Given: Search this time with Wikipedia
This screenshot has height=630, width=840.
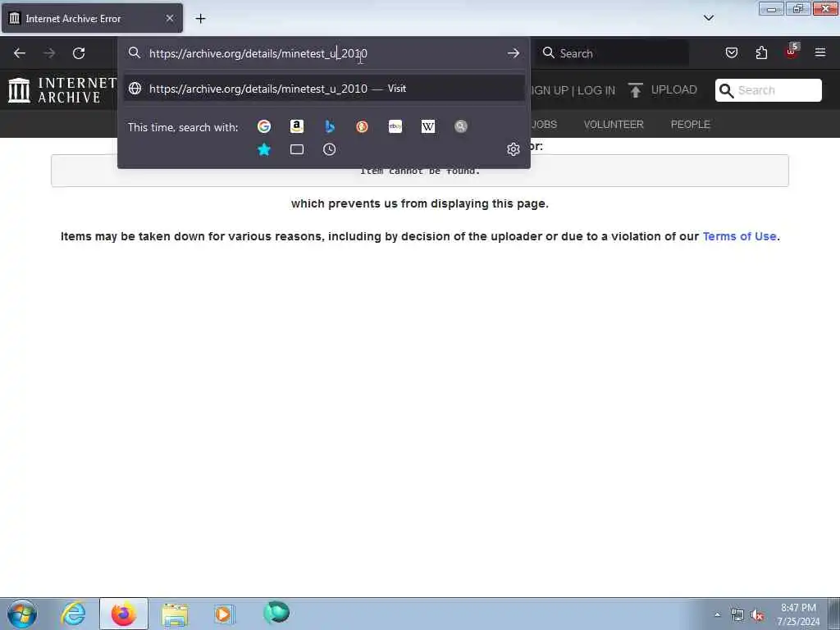Looking at the screenshot, I should [x=428, y=126].
